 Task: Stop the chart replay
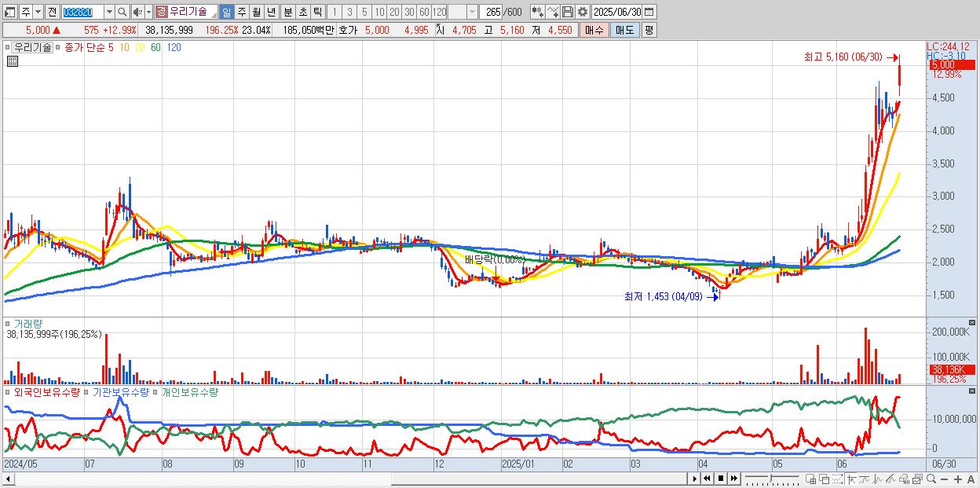pyautogui.click(x=720, y=479)
